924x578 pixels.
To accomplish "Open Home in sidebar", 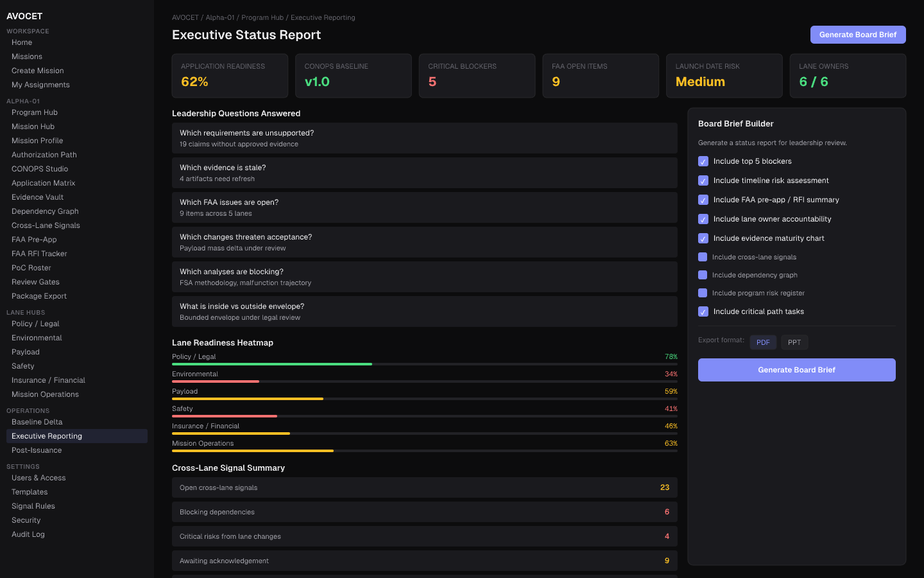I will [77, 42].
